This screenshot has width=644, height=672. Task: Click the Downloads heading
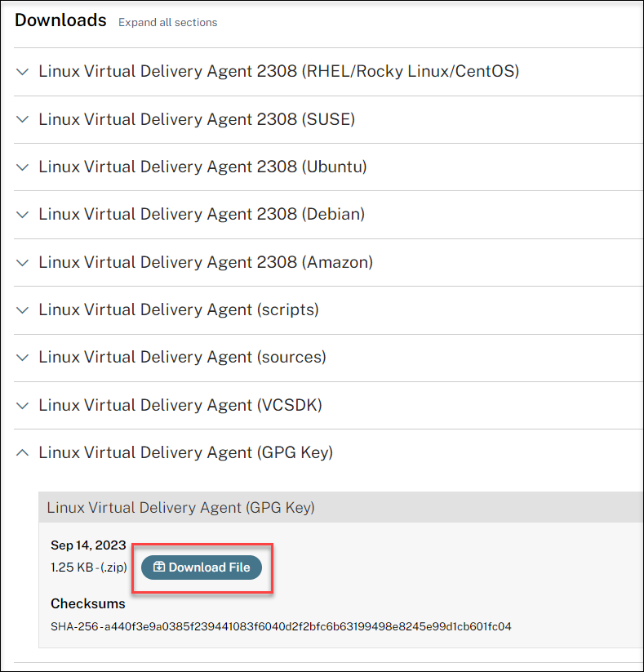click(x=60, y=20)
